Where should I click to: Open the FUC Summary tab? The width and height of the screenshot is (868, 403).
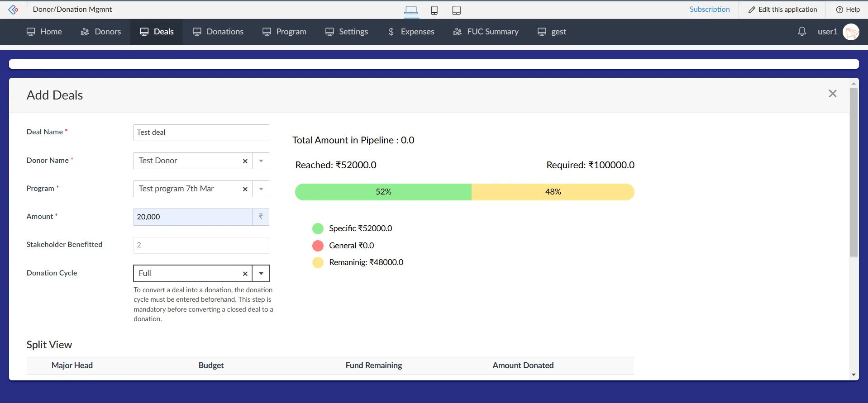click(486, 32)
